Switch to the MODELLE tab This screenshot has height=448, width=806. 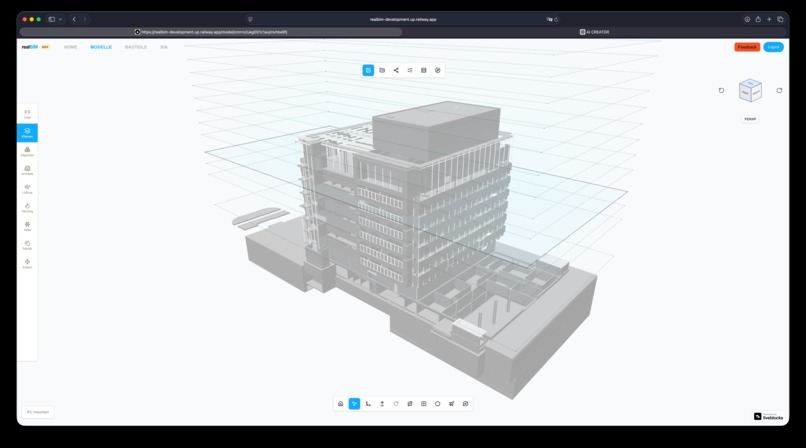(x=101, y=47)
